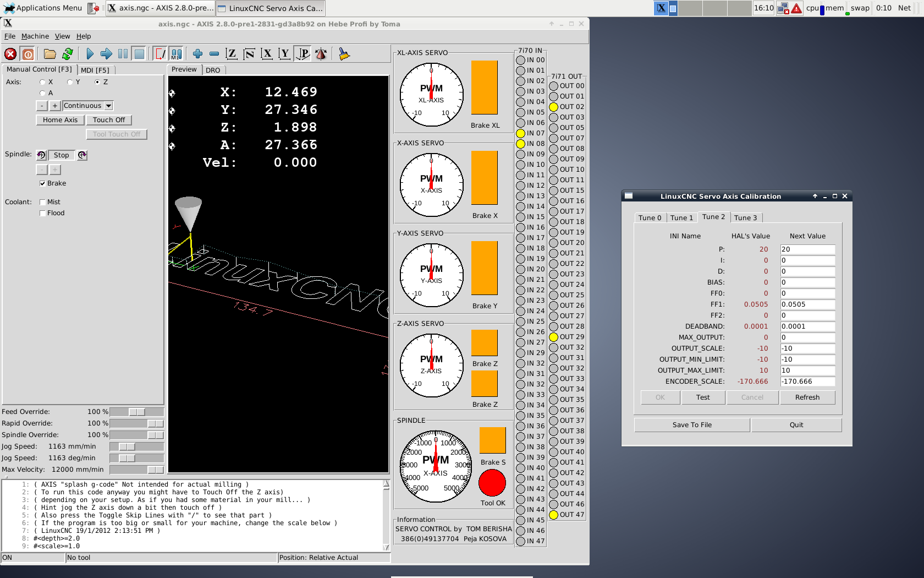Viewport: 924px width, 578px height.
Task: Zoom in on the preview
Action: [197, 54]
